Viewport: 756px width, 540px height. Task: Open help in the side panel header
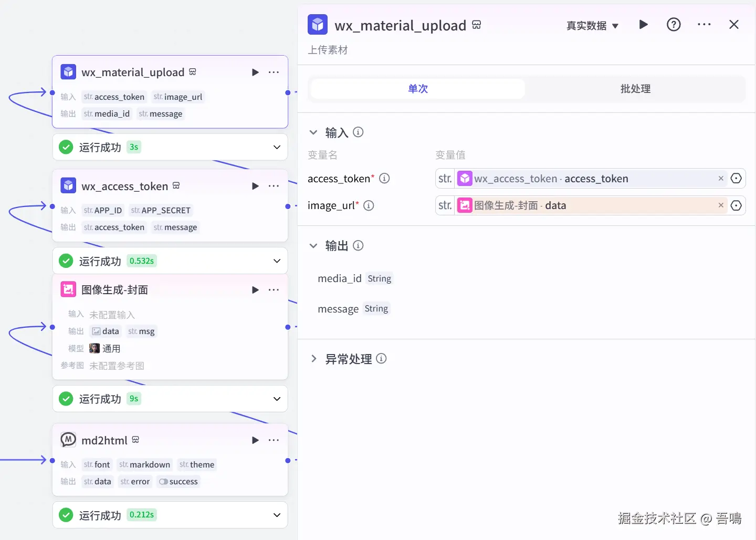[x=674, y=24]
